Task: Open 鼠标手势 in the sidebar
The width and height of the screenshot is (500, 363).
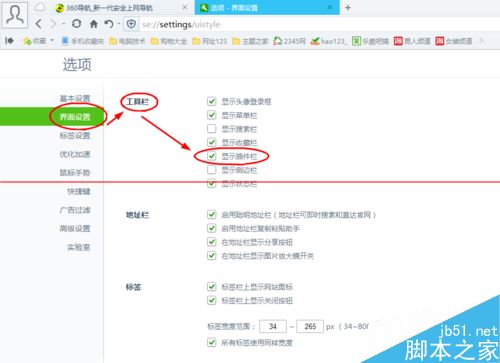Action: point(75,173)
